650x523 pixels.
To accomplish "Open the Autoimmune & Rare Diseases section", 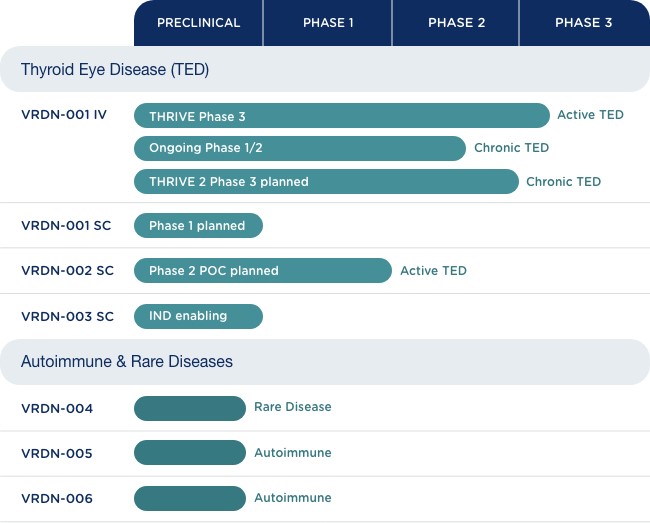I will pyautogui.click(x=127, y=362).
